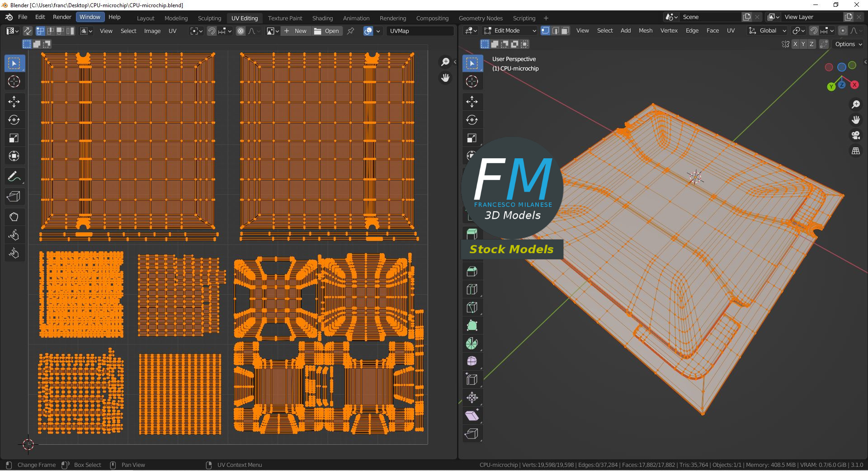Select the Loop Cut tool in 3D viewport
Screen dimensions: 868x471
(x=472, y=289)
